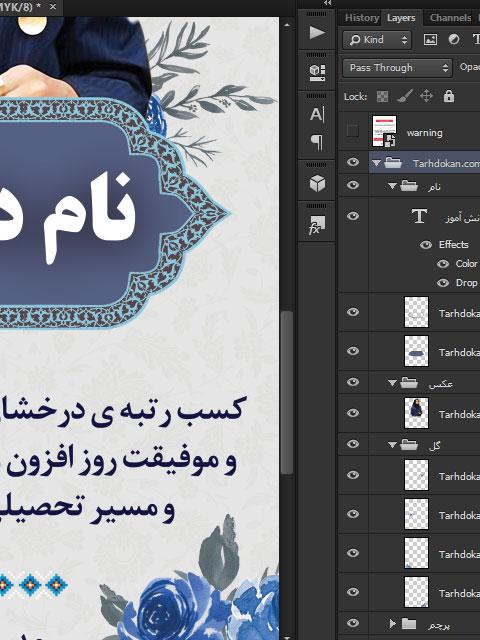The image size is (480, 640).
Task: Select the warning layer name
Action: pos(424,133)
